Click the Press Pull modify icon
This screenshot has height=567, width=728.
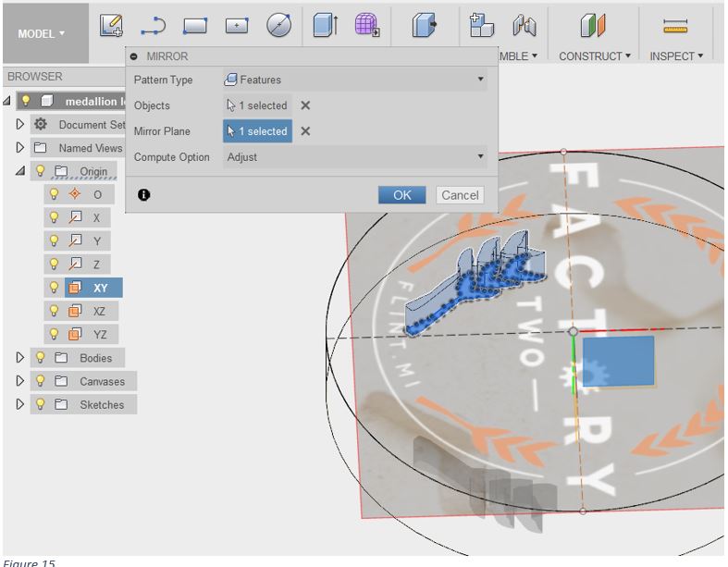click(x=425, y=25)
